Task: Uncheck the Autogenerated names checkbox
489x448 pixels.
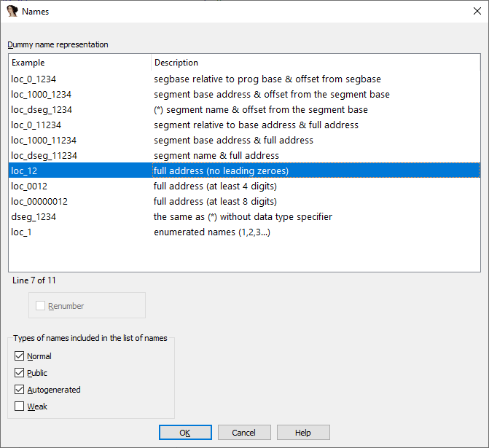Action: coord(20,390)
